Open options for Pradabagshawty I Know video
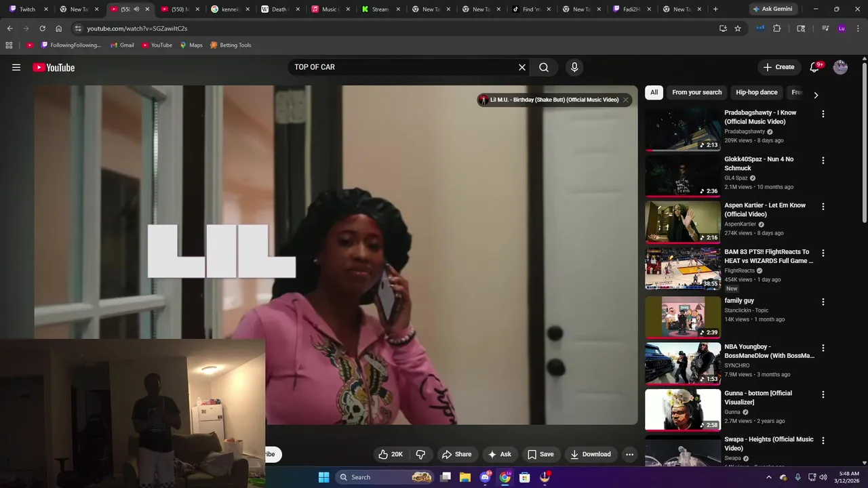 click(823, 114)
